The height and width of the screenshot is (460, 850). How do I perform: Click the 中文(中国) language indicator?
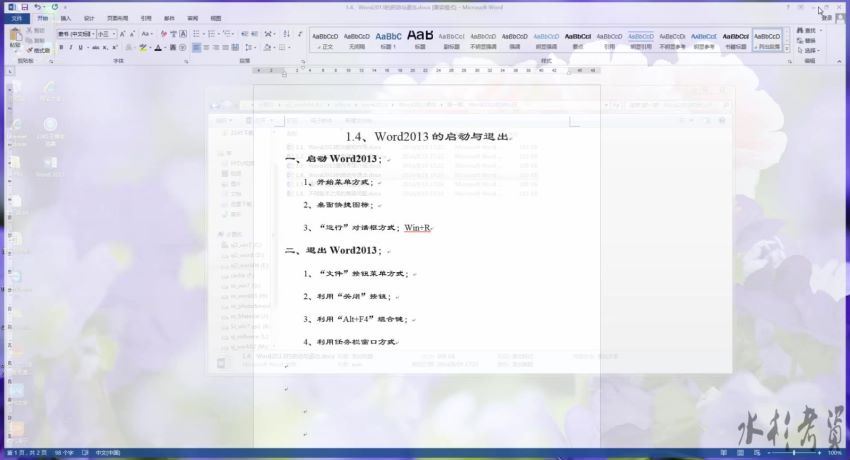pyautogui.click(x=107, y=452)
